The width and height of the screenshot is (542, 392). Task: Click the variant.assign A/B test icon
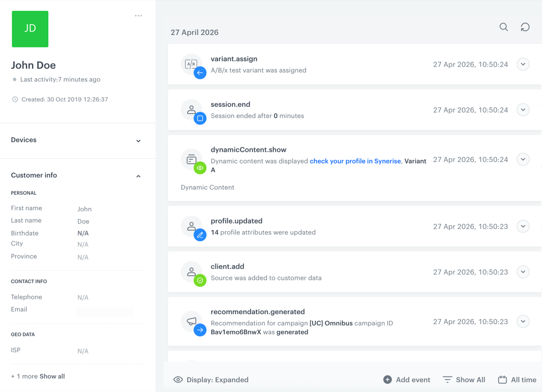pyautogui.click(x=191, y=64)
